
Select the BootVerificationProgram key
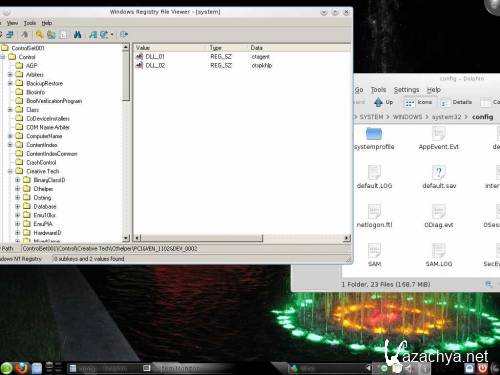pos(49,101)
